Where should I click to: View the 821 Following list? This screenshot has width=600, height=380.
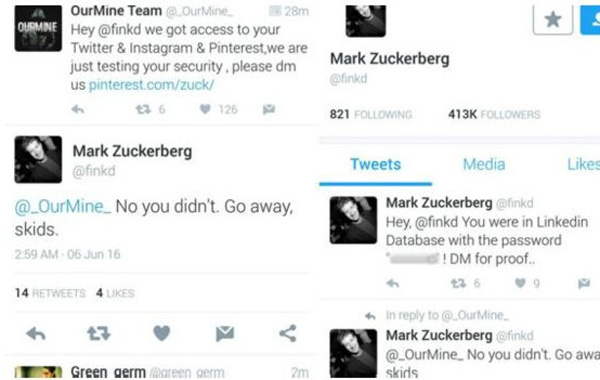[x=371, y=114]
